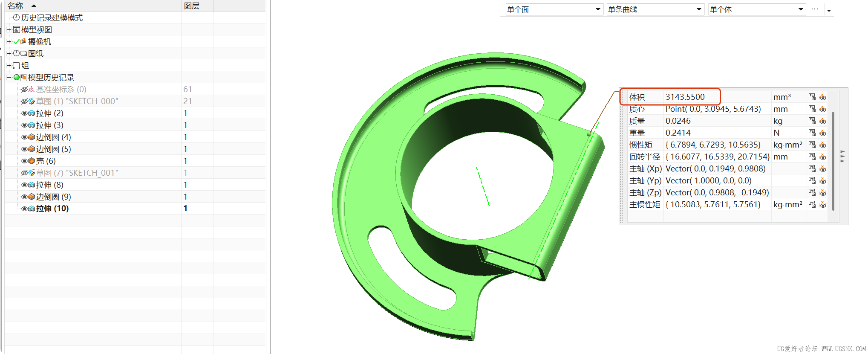This screenshot has height=354, width=868.
Task: Click the save-measurement icon in 质量 row
Action: [812, 121]
